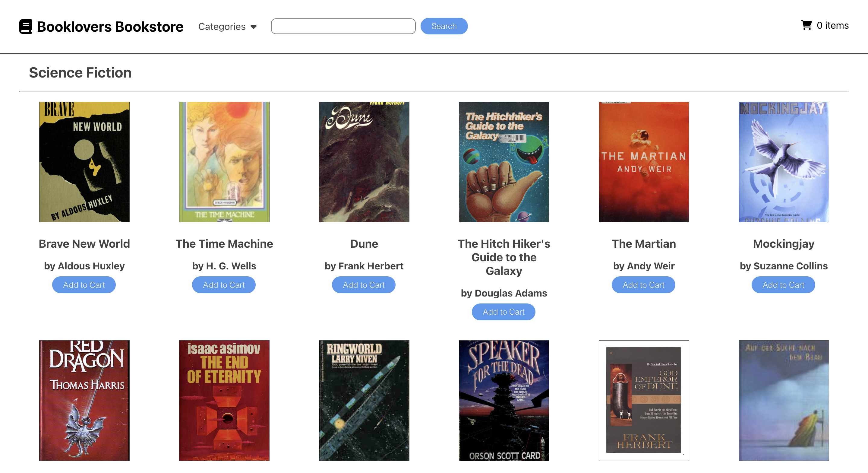The width and height of the screenshot is (868, 473).
Task: Select The Martian title text
Action: 644,244
